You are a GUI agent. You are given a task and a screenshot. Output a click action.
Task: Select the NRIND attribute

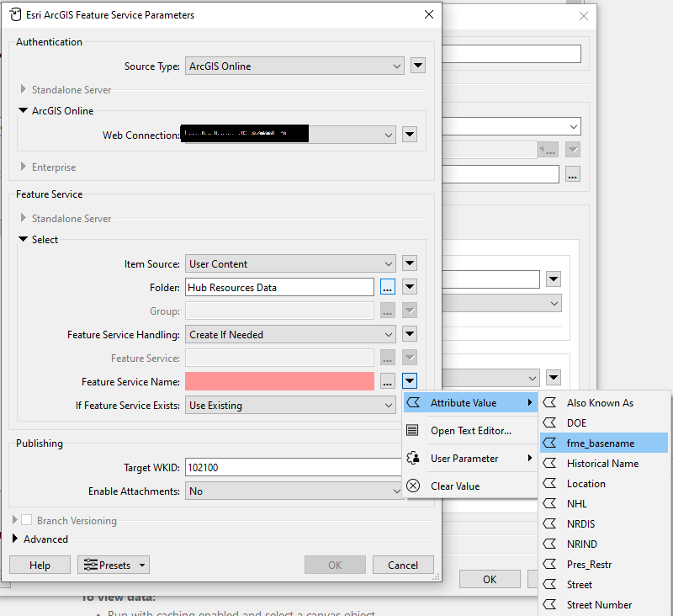(x=604, y=544)
